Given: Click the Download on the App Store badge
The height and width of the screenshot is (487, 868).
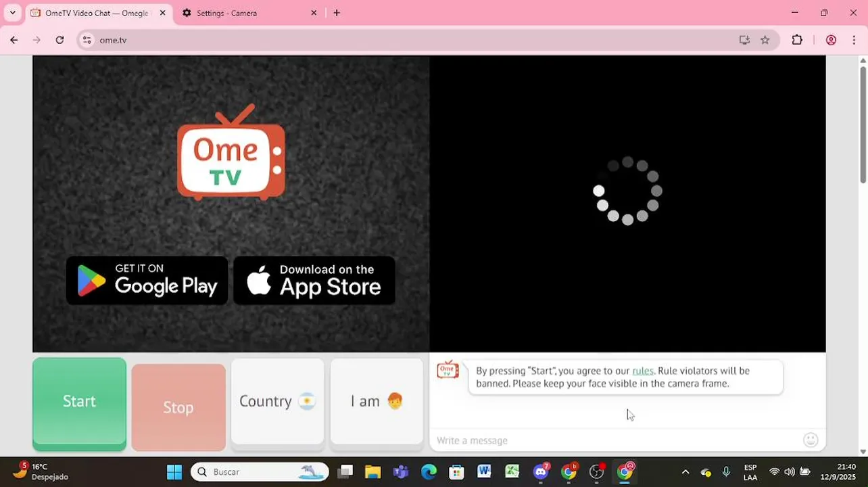Looking at the screenshot, I should click(x=314, y=280).
